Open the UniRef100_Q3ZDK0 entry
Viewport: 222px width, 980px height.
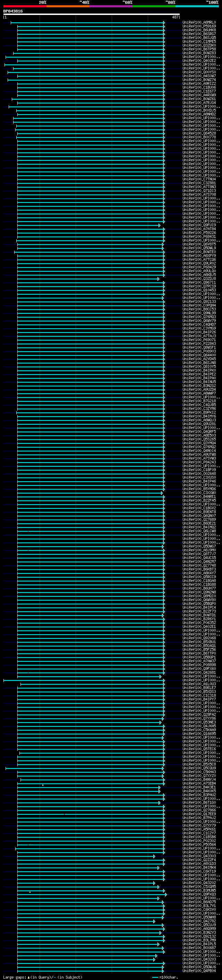[x=199, y=45]
